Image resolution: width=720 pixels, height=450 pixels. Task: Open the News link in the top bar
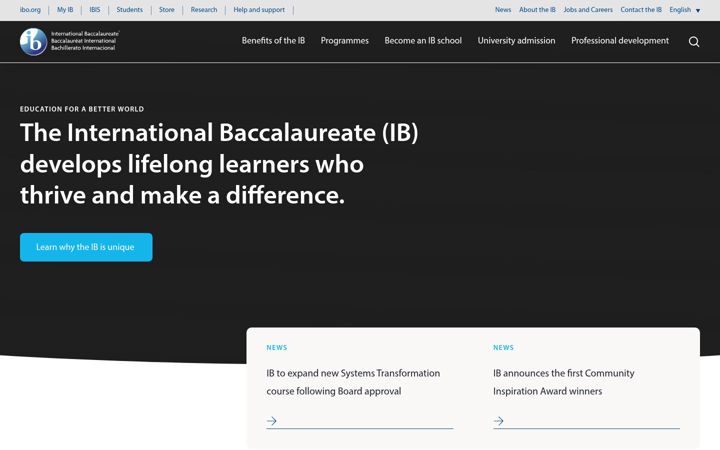[503, 10]
